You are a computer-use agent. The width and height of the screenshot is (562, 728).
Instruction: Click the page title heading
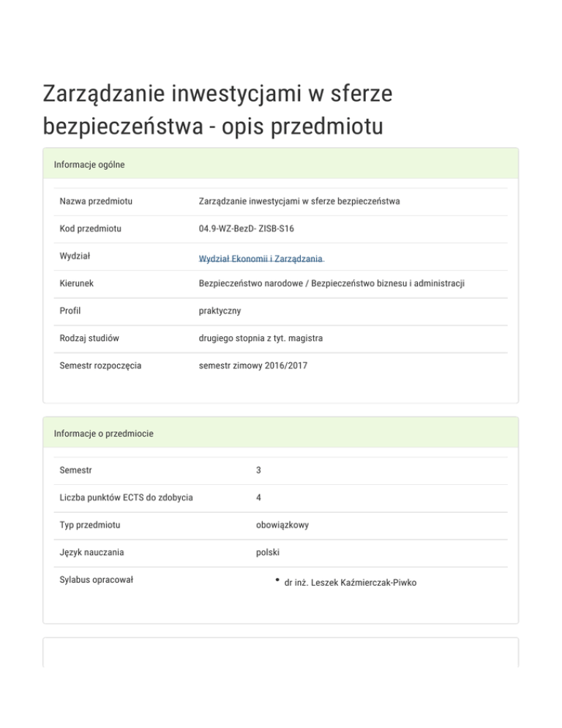(x=218, y=111)
